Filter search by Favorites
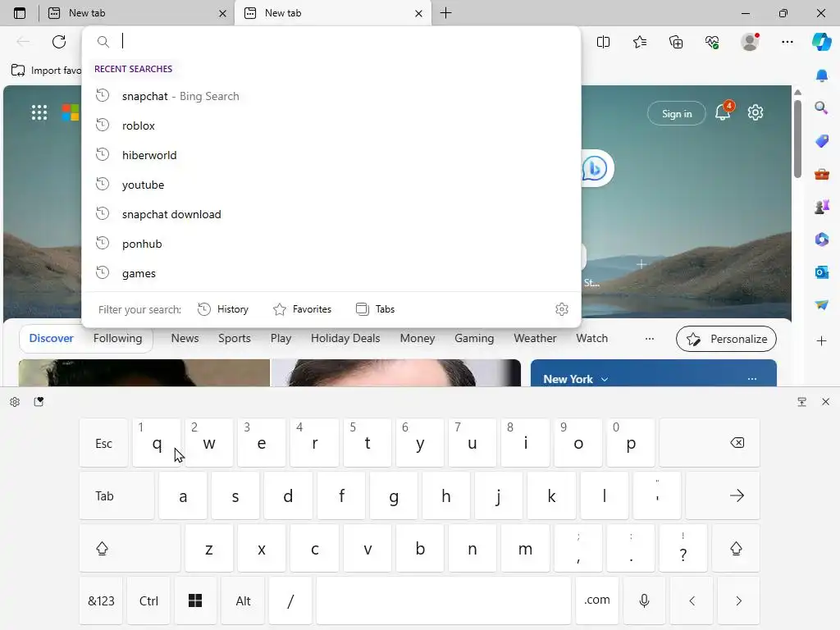Screen dimensions: 840x630 click(302, 309)
